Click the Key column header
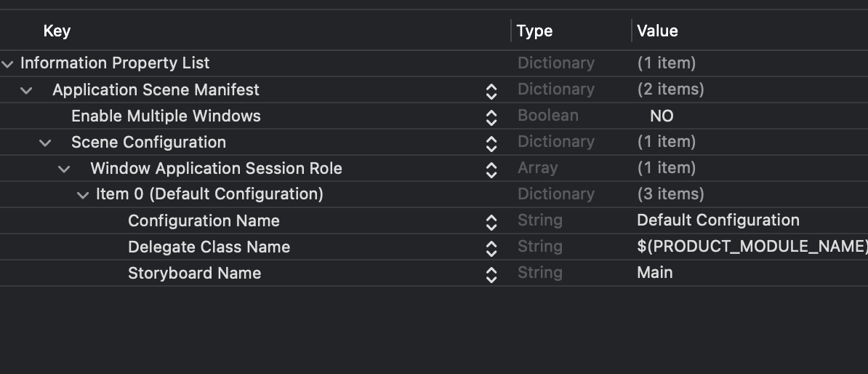 click(57, 31)
